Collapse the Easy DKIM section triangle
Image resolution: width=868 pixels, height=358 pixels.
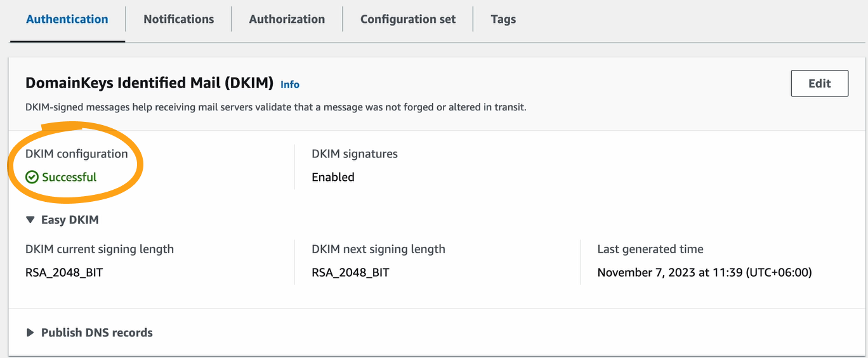30,220
